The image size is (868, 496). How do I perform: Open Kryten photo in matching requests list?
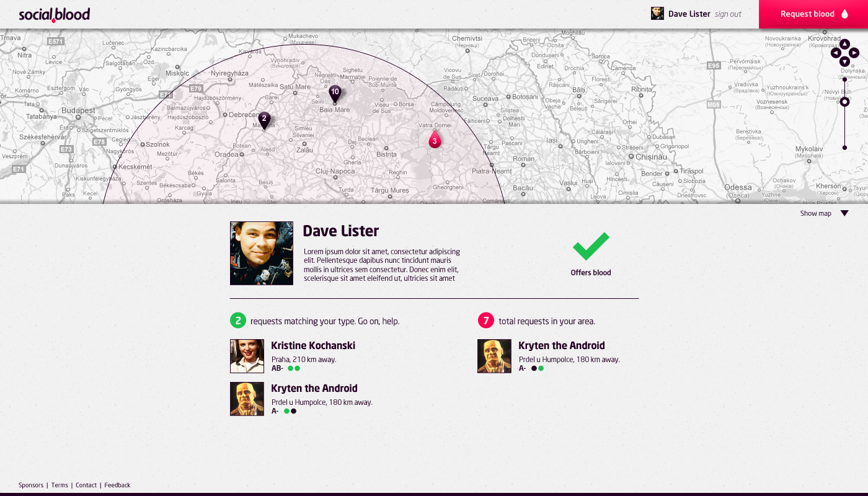tap(247, 399)
